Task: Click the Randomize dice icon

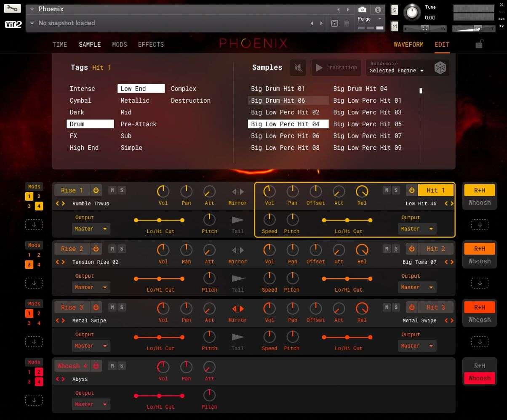Action: pyautogui.click(x=440, y=67)
